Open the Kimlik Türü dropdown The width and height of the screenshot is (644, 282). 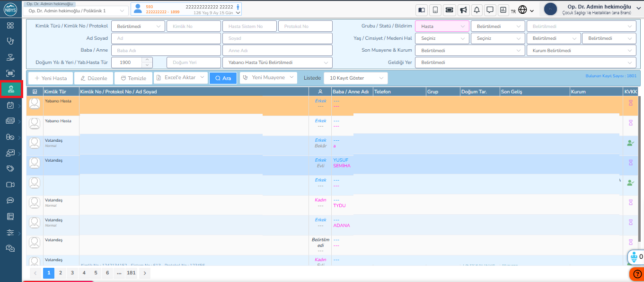[x=138, y=27]
